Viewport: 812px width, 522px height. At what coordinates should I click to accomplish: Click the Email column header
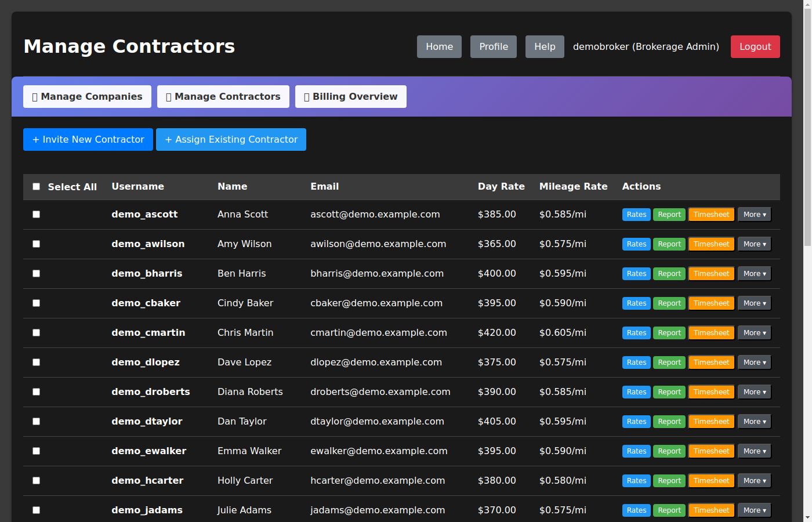tap(325, 187)
